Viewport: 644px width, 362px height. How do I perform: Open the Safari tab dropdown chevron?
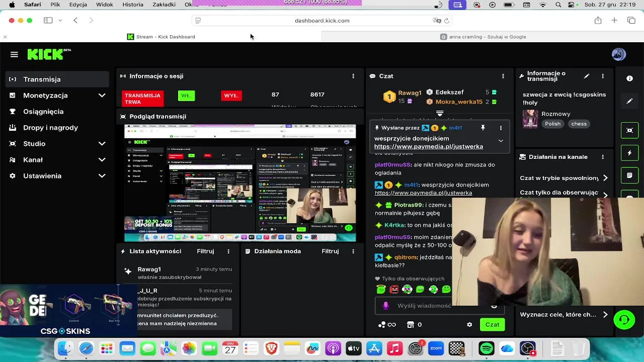(x=60, y=20)
